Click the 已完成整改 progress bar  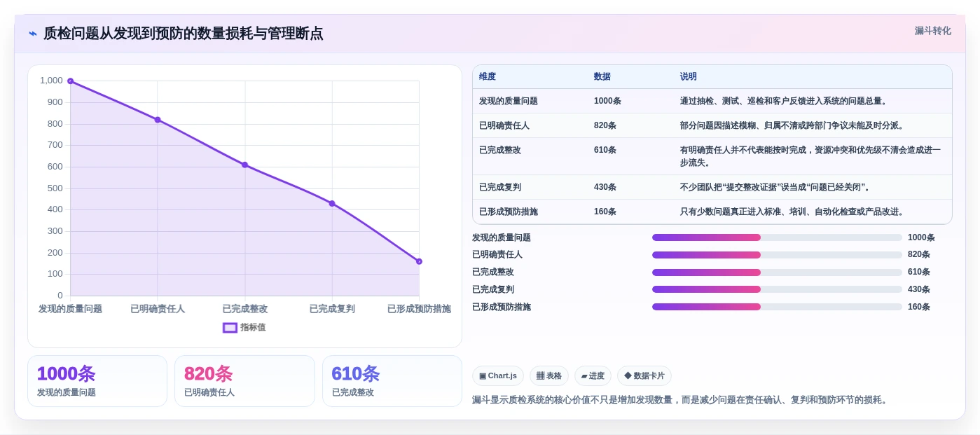777,272
